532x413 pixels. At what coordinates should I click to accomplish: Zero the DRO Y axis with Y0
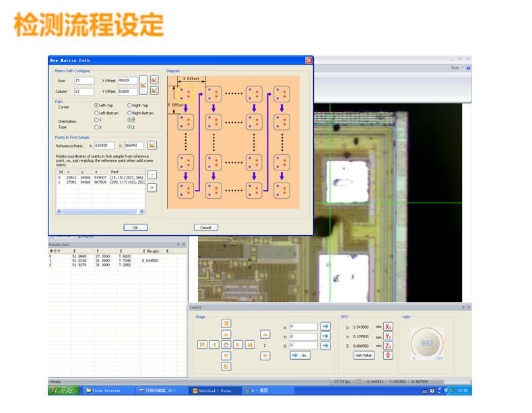[x=388, y=336]
